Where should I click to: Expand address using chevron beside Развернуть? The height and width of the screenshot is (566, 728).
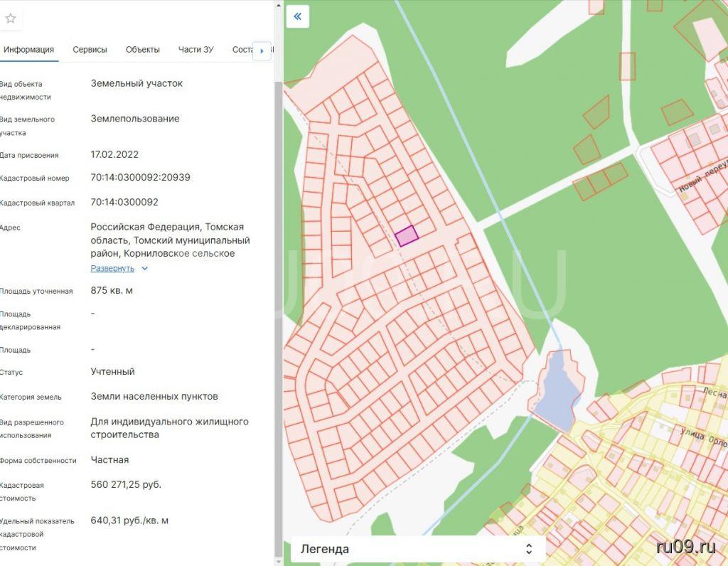click(x=145, y=269)
